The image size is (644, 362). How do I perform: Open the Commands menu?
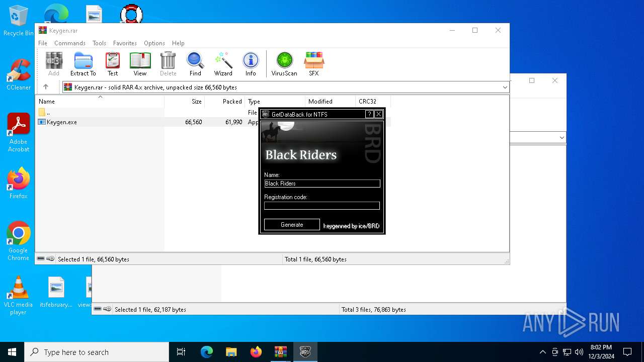click(70, 43)
